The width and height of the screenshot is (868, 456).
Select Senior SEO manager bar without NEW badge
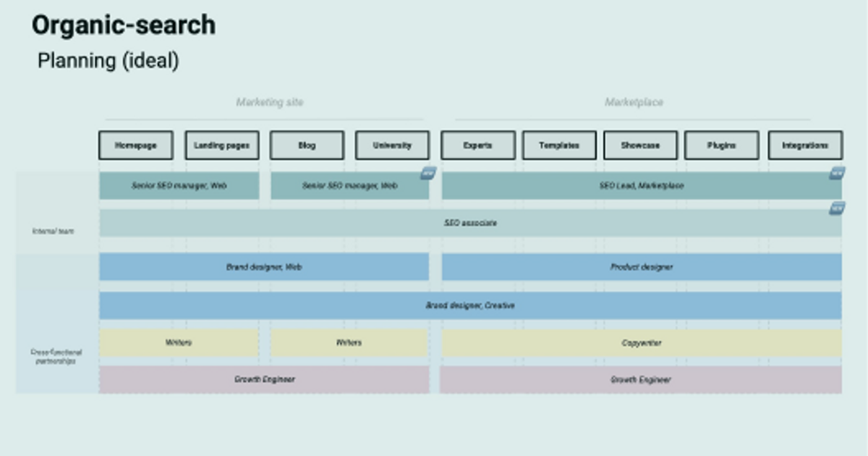pyautogui.click(x=179, y=186)
